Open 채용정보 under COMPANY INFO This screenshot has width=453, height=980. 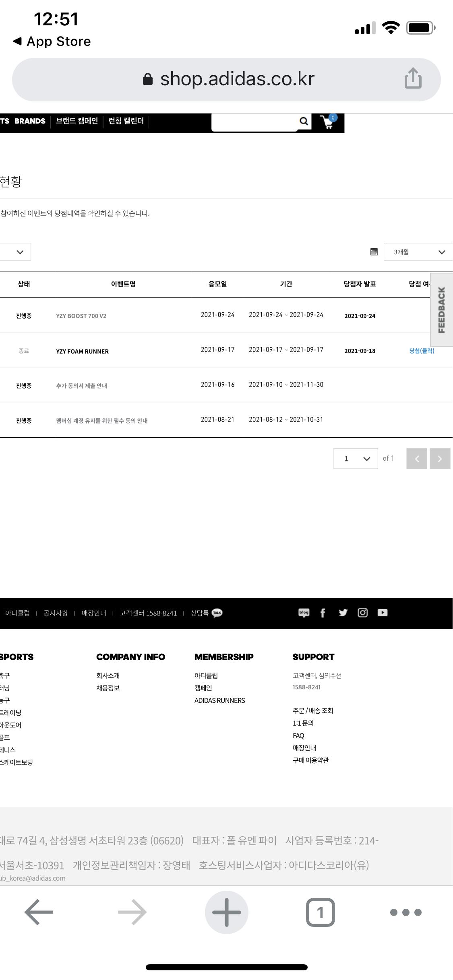click(108, 688)
